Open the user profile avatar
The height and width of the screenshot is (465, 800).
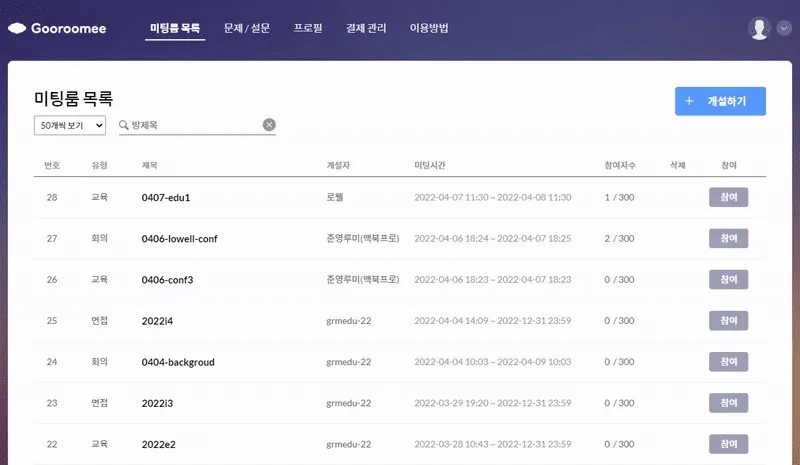[759, 28]
